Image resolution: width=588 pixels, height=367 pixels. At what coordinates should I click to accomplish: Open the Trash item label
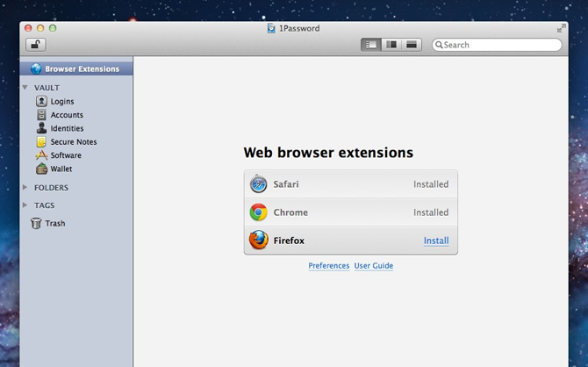tap(55, 223)
